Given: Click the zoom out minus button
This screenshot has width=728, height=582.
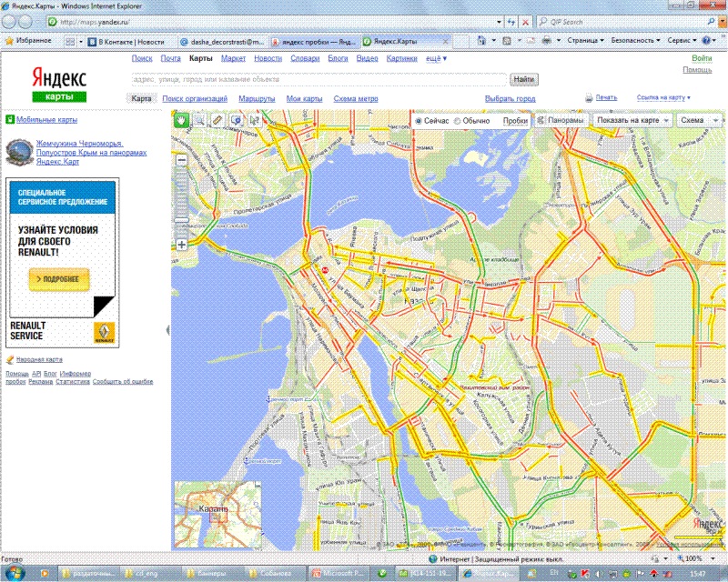Looking at the screenshot, I should 182,160.
